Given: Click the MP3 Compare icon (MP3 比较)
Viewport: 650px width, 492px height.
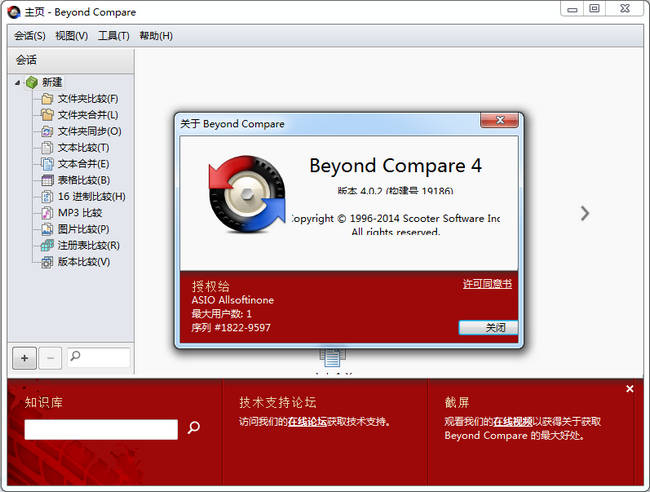Looking at the screenshot, I should [47, 213].
